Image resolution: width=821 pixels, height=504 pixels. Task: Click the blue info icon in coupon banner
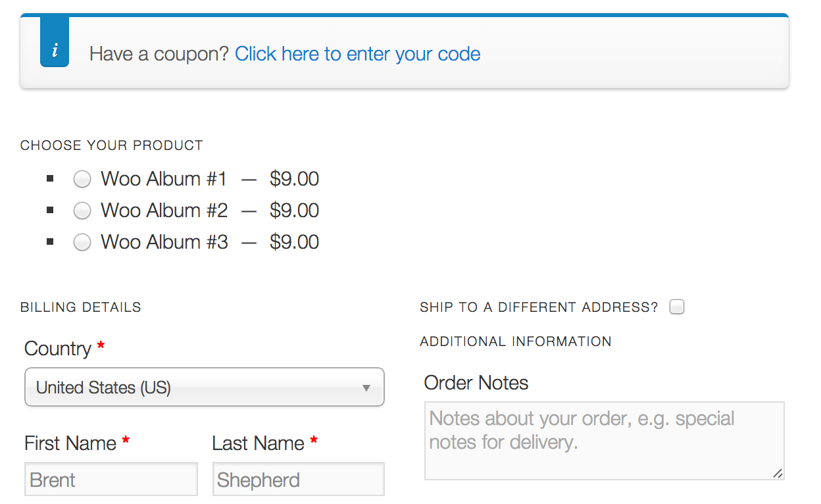tap(55, 50)
